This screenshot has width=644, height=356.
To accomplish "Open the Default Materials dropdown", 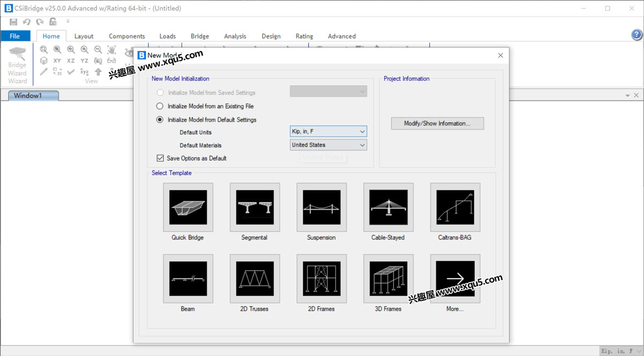I will [328, 145].
